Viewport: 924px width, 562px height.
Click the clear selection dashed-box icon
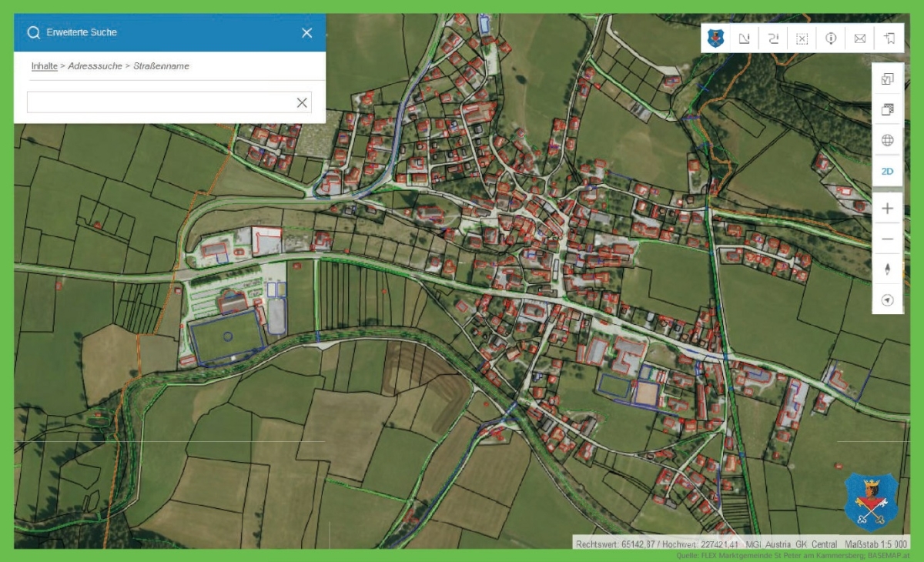pos(802,38)
